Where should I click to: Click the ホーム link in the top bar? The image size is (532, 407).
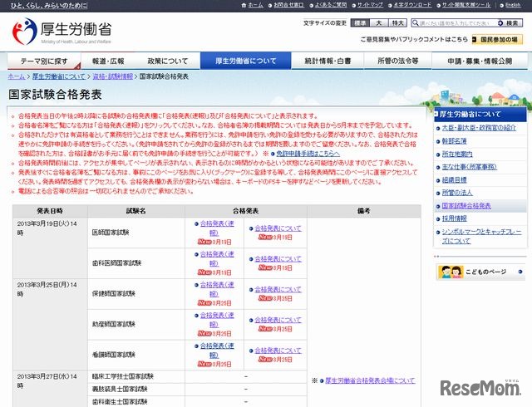(254, 5)
